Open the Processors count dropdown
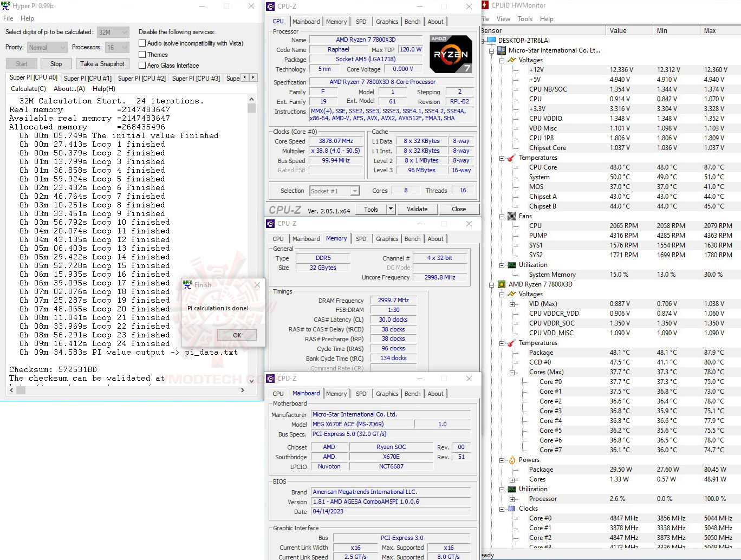The height and width of the screenshot is (560, 741). coord(117,48)
